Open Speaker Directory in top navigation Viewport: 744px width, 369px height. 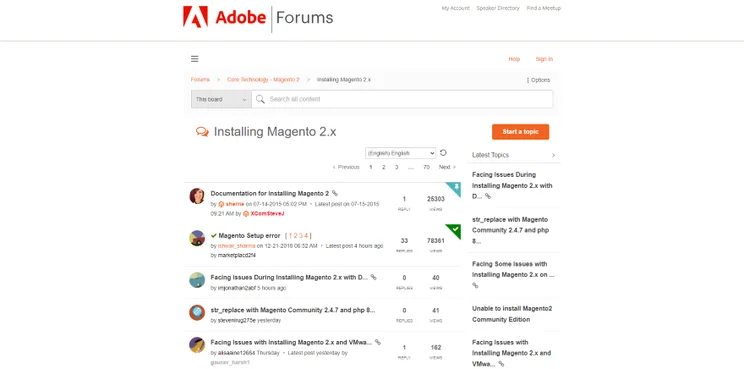click(x=498, y=8)
